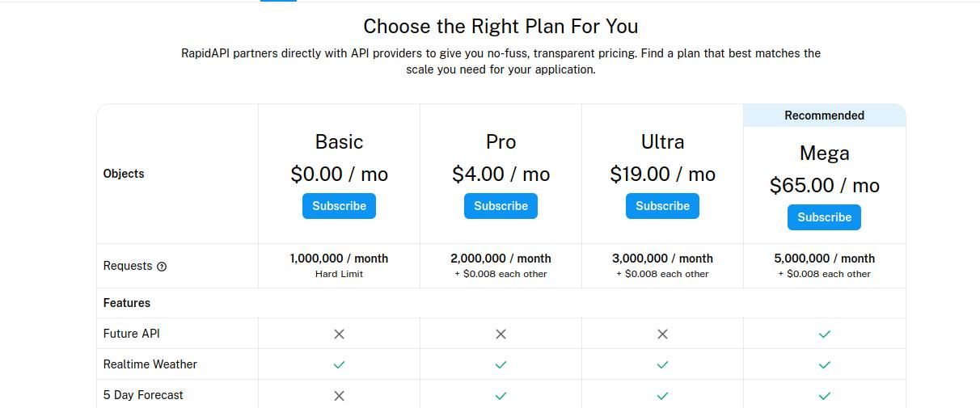Click the Recommended banner above Mega
The image size is (980, 408).
pos(824,116)
